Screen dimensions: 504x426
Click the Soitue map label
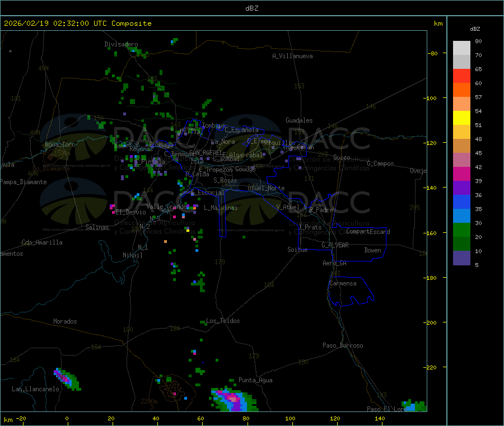point(297,250)
